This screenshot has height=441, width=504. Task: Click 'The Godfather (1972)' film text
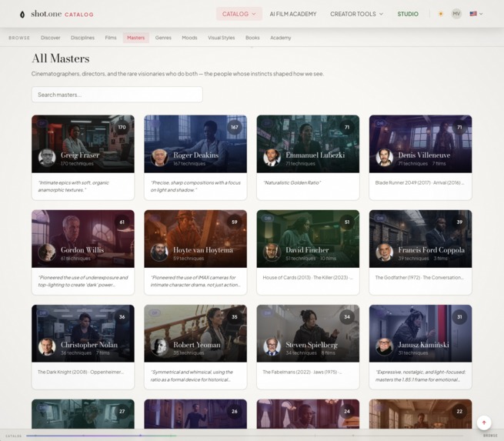(398, 277)
